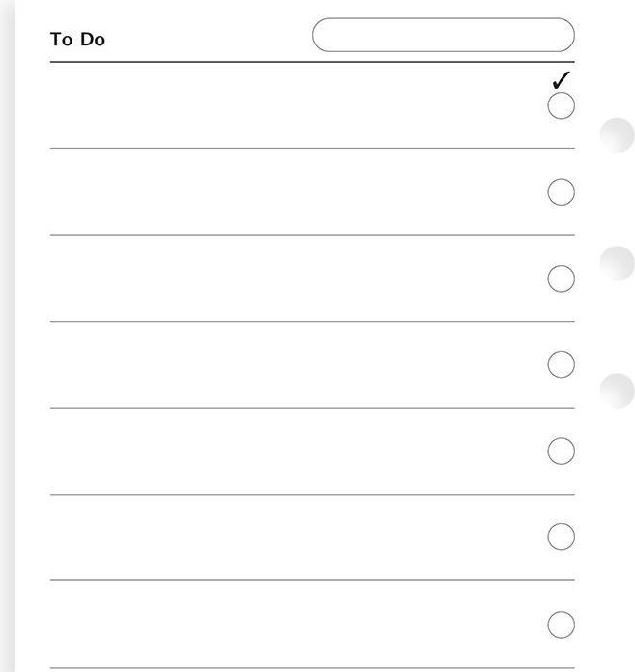The image size is (635, 672).
Task: Click the first blank to-do row
Action: click(x=312, y=105)
